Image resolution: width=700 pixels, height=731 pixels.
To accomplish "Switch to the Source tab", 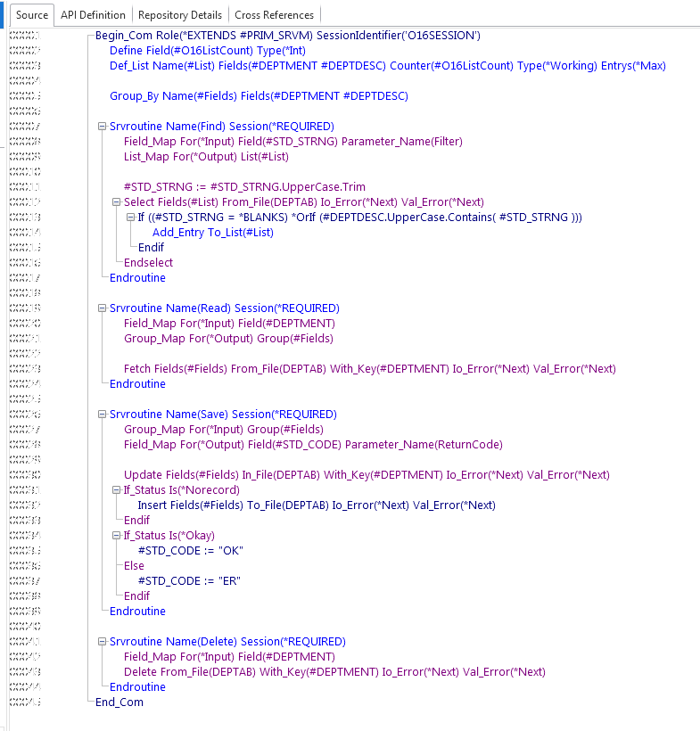I will tap(32, 15).
